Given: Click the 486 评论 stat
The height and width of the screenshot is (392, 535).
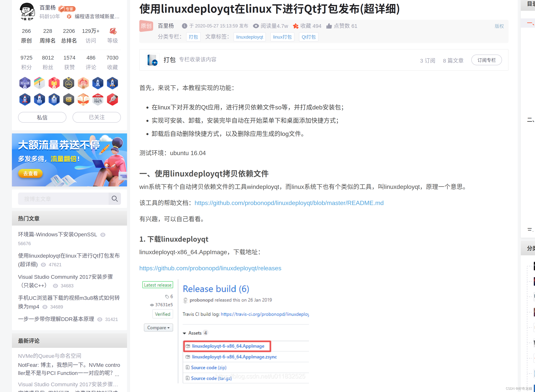Looking at the screenshot, I should click(x=91, y=62).
